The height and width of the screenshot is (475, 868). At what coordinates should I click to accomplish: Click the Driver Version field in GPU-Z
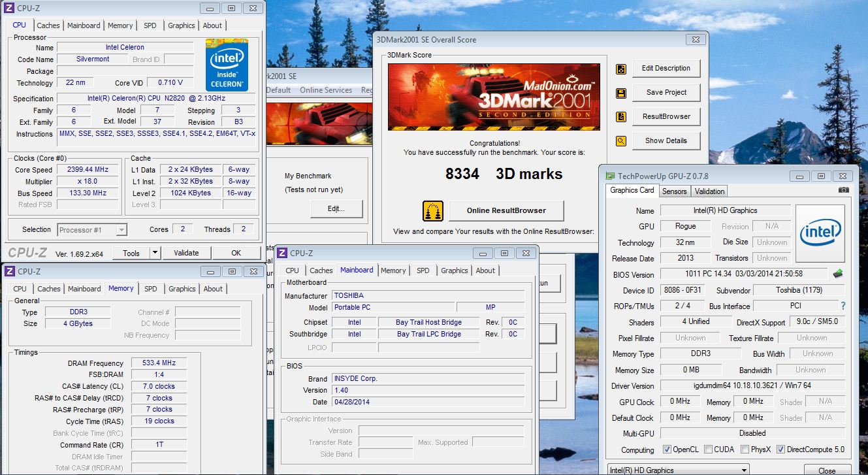[x=752, y=386]
